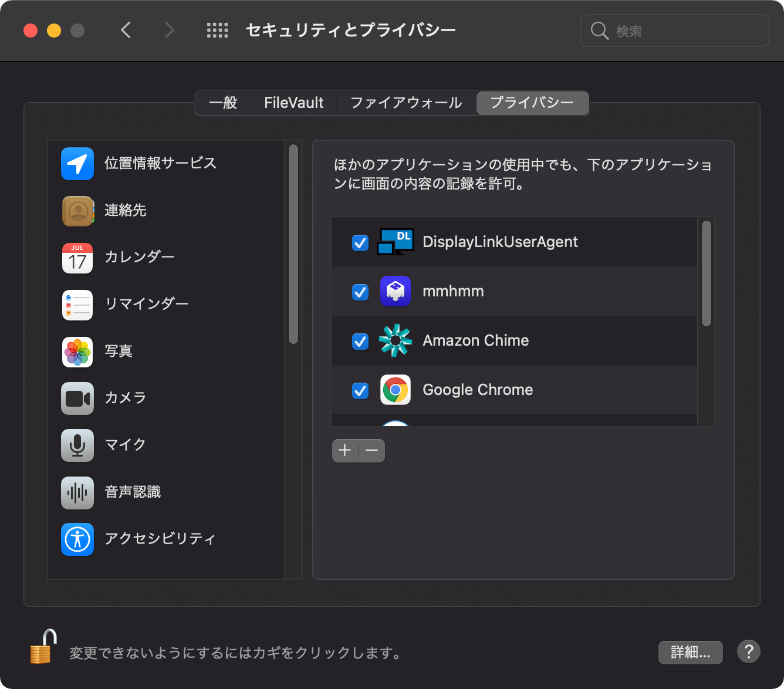Image resolution: width=784 pixels, height=689 pixels.
Task: Select the 位置情報サービス text row
Action: (x=160, y=164)
